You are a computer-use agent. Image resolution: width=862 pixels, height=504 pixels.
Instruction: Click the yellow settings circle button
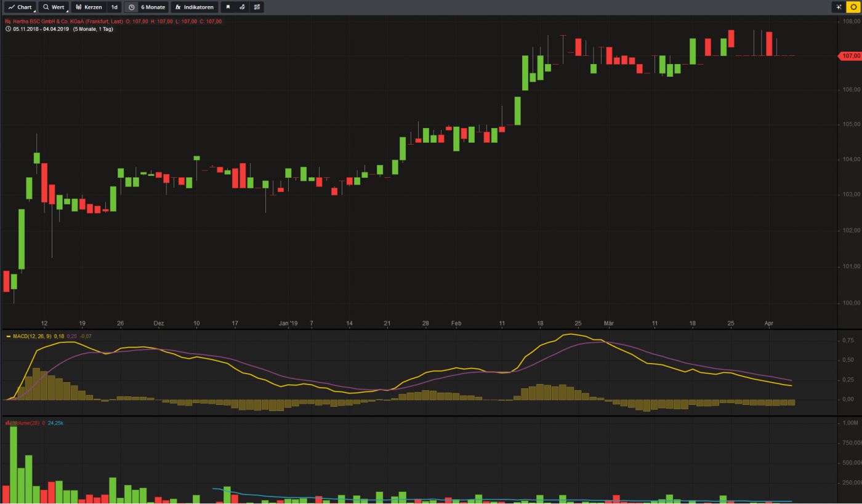pos(853,7)
